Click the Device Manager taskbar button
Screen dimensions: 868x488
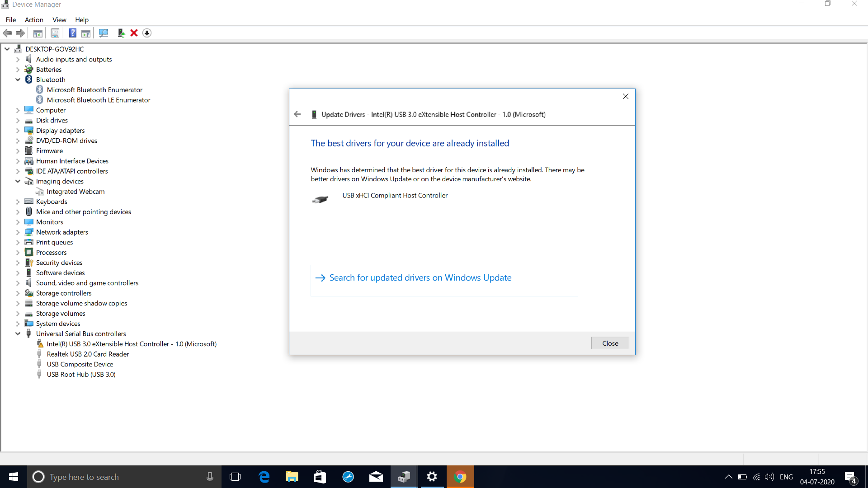(404, 477)
